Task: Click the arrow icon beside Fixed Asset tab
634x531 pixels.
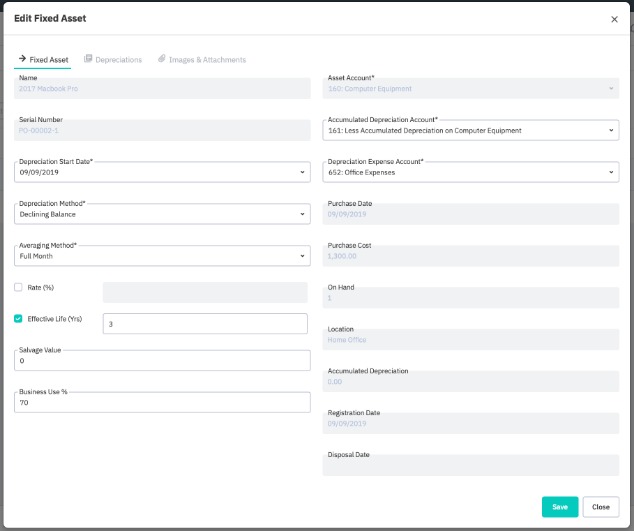Action: (x=22, y=59)
